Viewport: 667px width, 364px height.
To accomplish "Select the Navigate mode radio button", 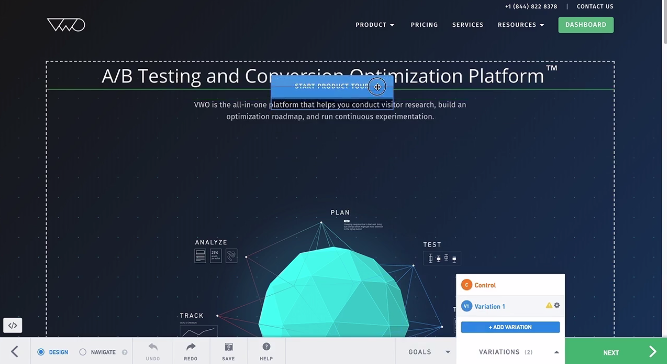I will point(83,352).
